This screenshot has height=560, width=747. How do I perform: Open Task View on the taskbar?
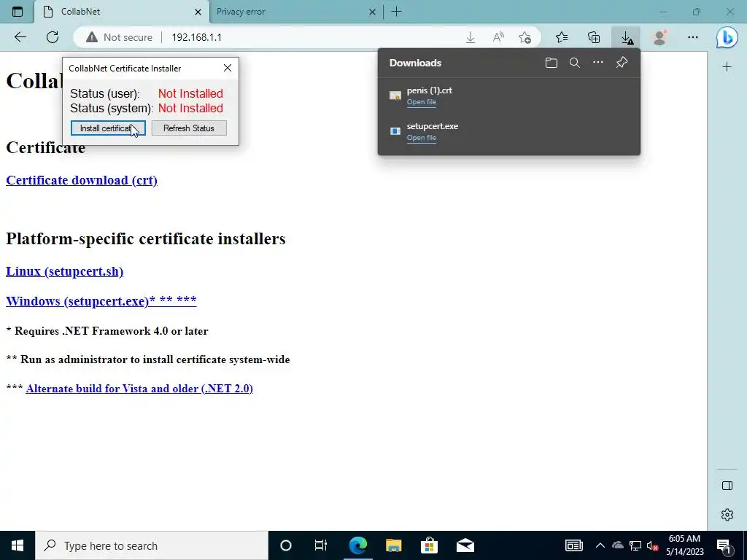coord(321,545)
